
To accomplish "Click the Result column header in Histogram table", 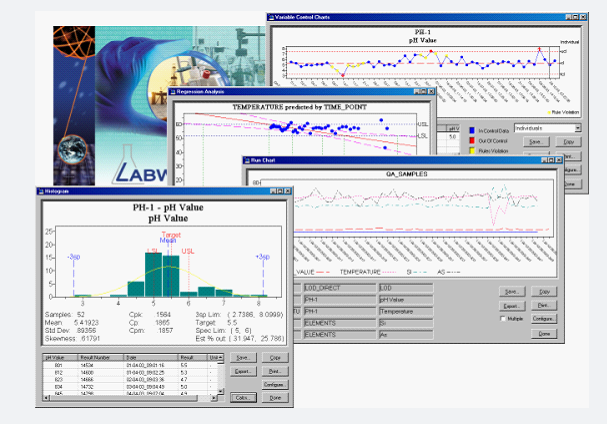I will click(193, 357).
